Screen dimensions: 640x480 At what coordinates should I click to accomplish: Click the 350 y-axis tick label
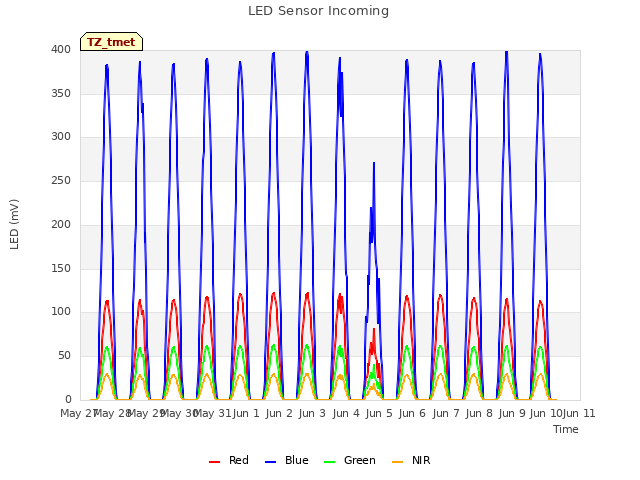61,93
